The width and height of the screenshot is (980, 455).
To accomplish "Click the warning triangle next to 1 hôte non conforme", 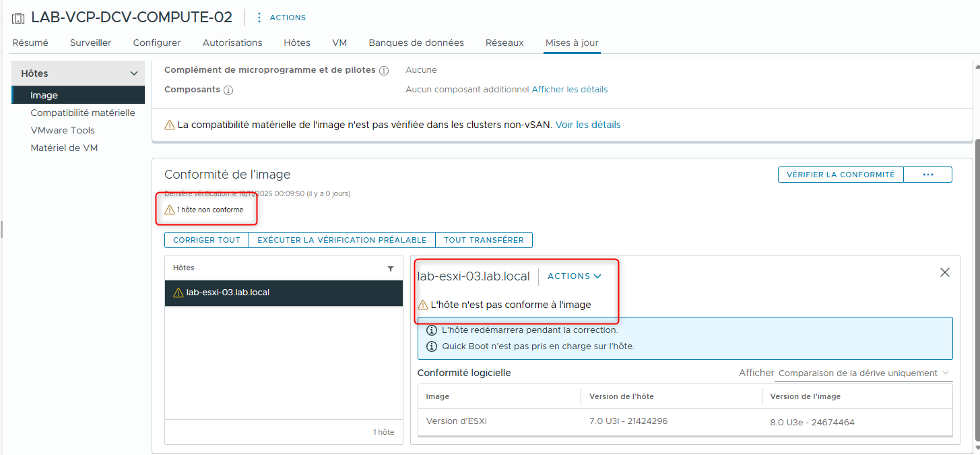I will point(169,209).
